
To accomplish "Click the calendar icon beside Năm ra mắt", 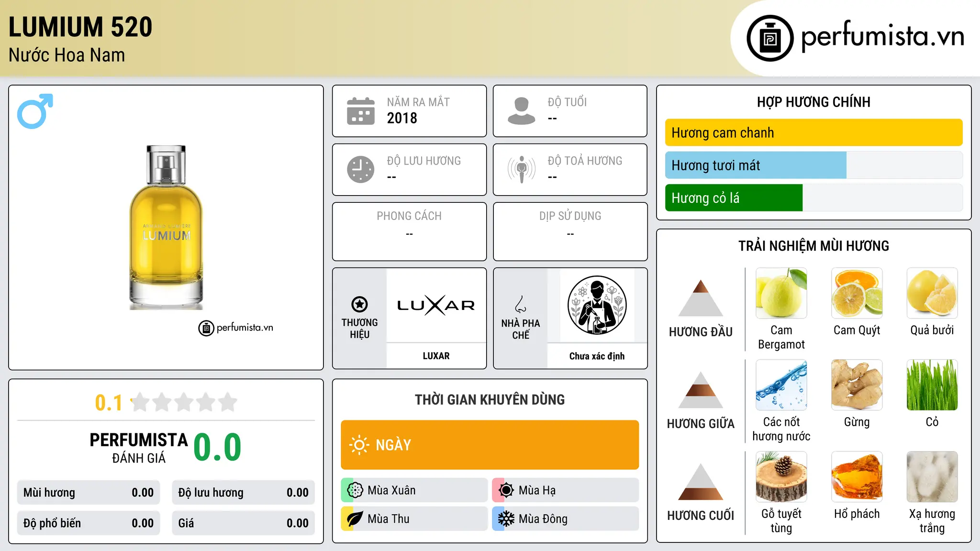I will pyautogui.click(x=361, y=111).
